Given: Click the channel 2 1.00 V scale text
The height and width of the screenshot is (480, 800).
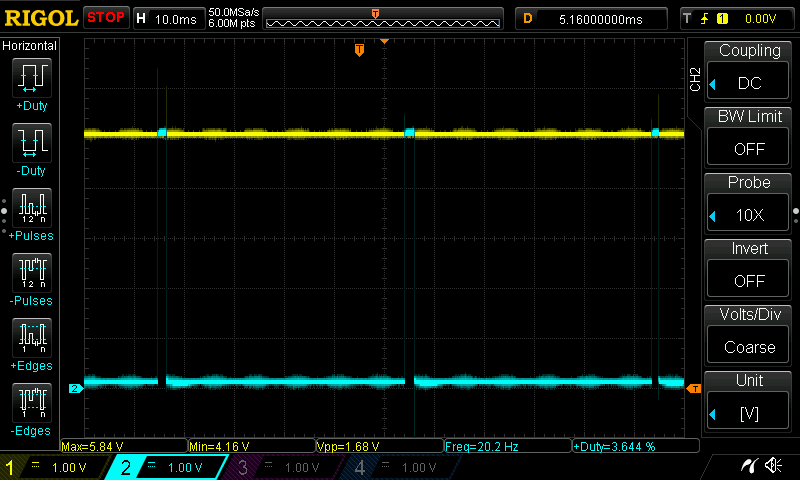Looking at the screenshot, I should pyautogui.click(x=185, y=468).
